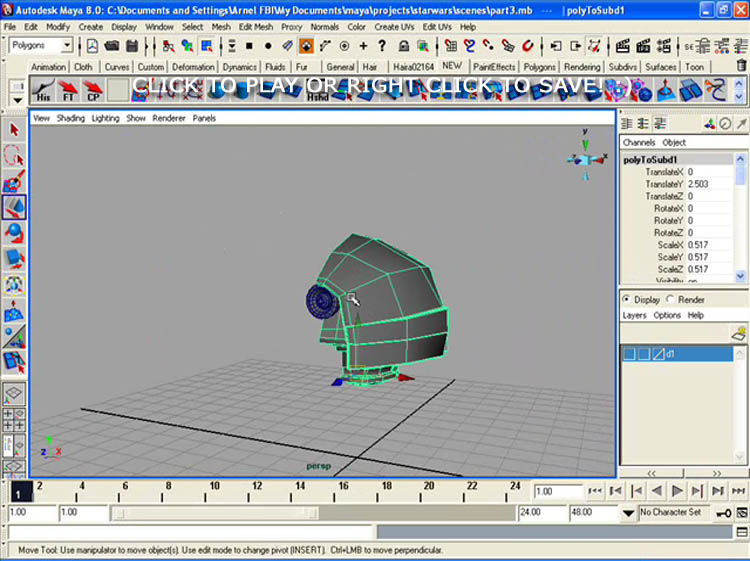Choose the Rotate tool in toolbox
This screenshot has width=750, height=561.
click(14, 233)
